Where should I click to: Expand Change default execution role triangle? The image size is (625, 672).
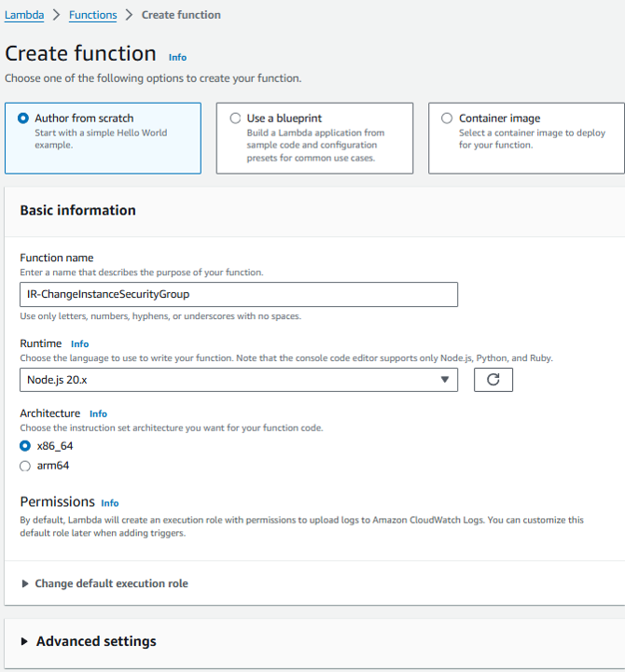[25, 583]
